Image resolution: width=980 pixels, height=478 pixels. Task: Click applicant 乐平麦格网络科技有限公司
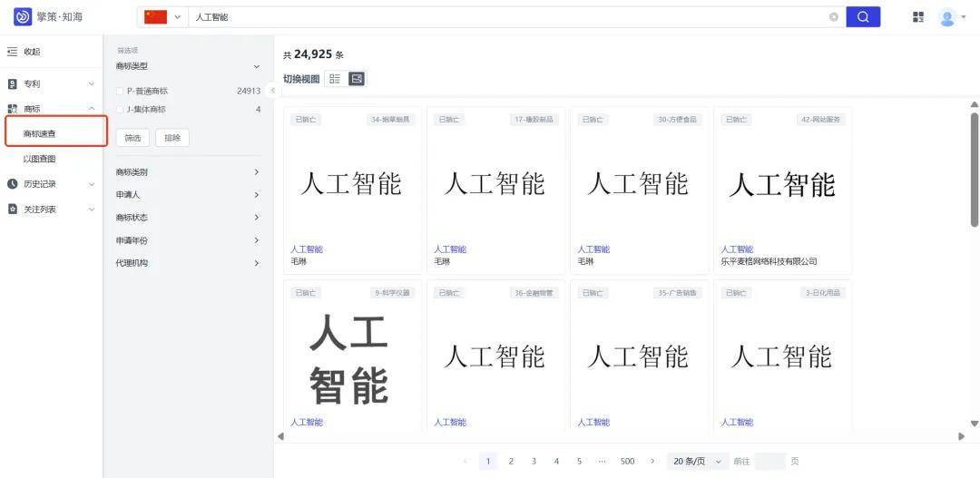coord(769,261)
